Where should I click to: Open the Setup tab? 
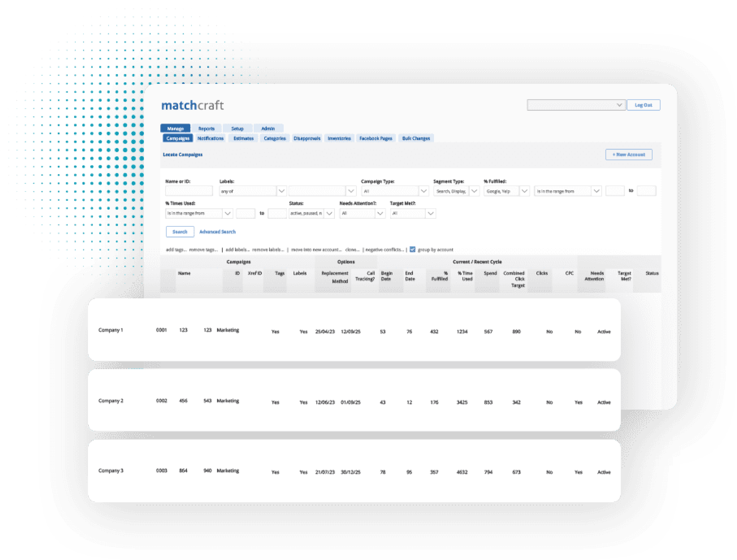click(237, 128)
